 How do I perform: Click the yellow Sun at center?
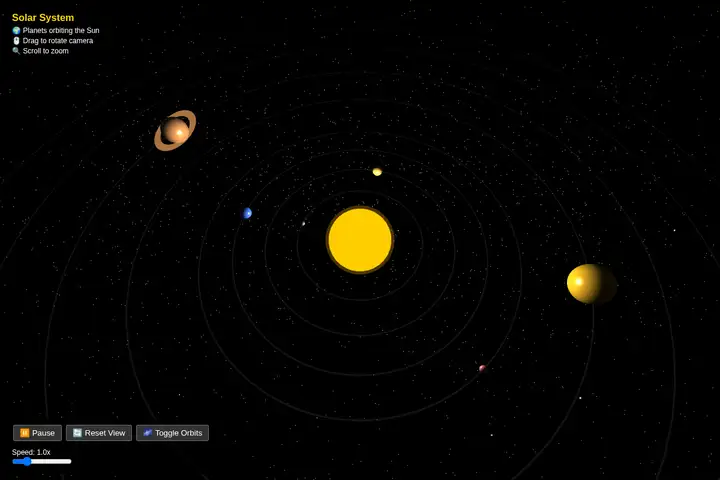[360, 240]
